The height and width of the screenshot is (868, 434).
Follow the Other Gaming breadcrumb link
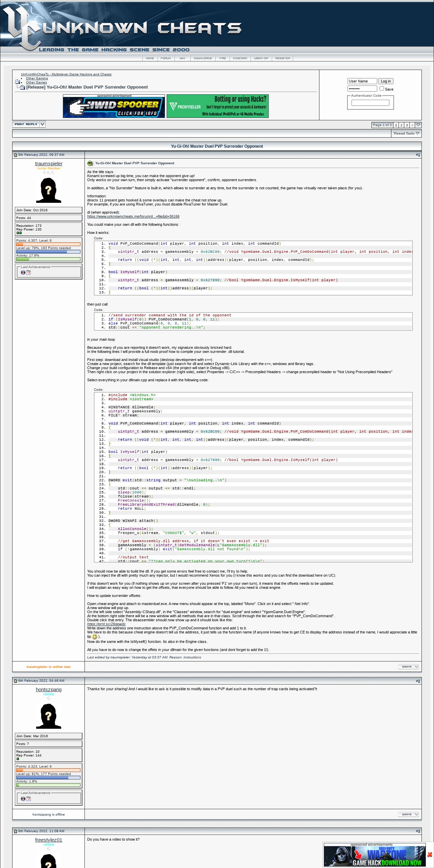click(x=37, y=78)
